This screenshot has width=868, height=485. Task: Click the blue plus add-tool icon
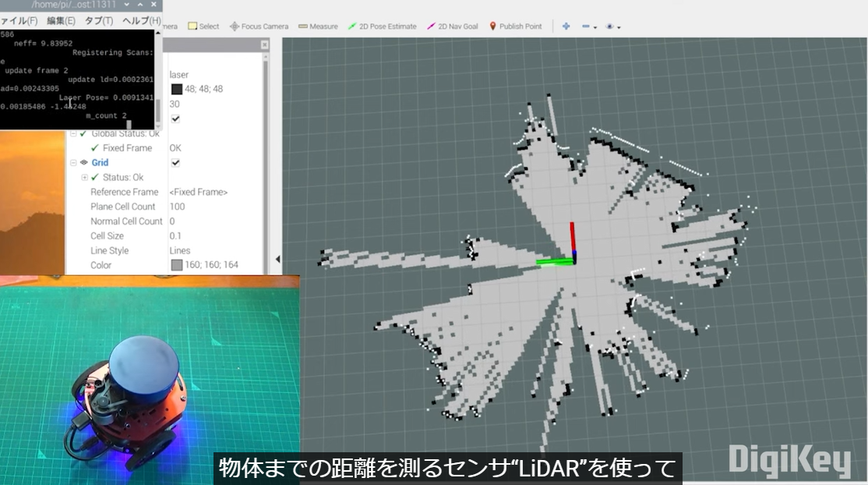coord(566,27)
